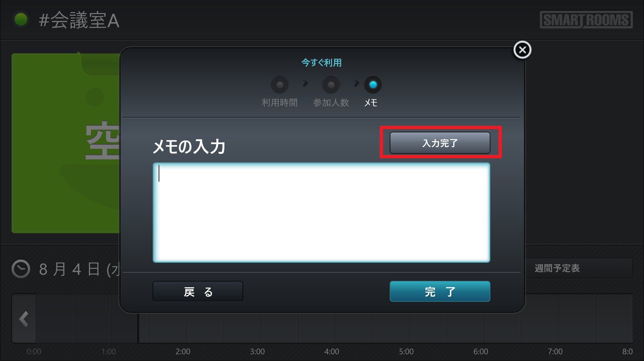Select the メモ step circle

click(x=373, y=85)
